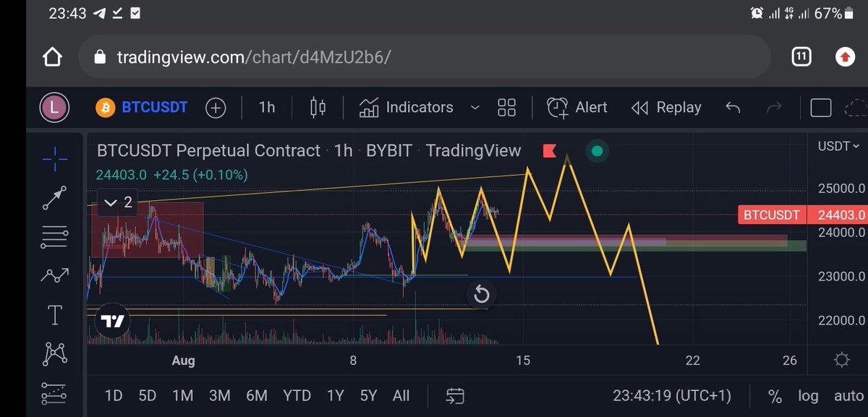Tap the tradingview.com address bar
The height and width of the screenshot is (417, 868).
[425, 57]
